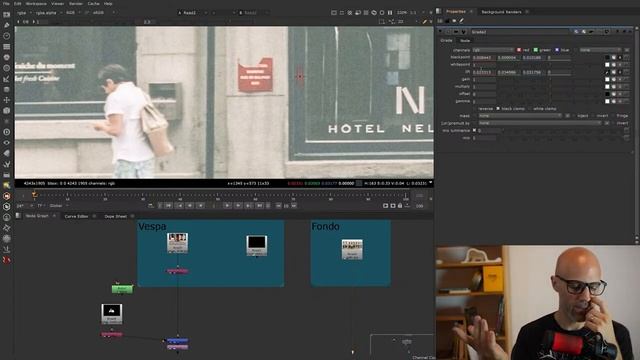Open the Cache menu
The width and height of the screenshot is (640, 360).
[93, 4]
